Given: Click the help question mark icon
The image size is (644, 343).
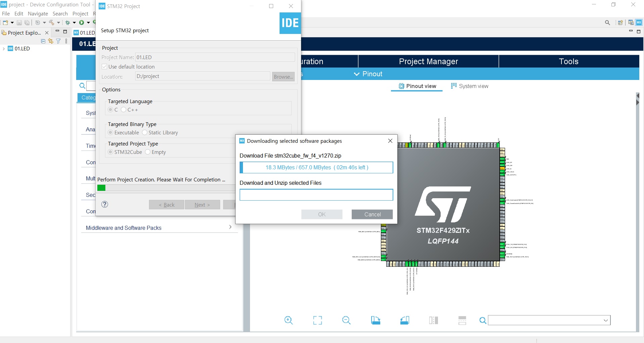Looking at the screenshot, I should pyautogui.click(x=105, y=204).
